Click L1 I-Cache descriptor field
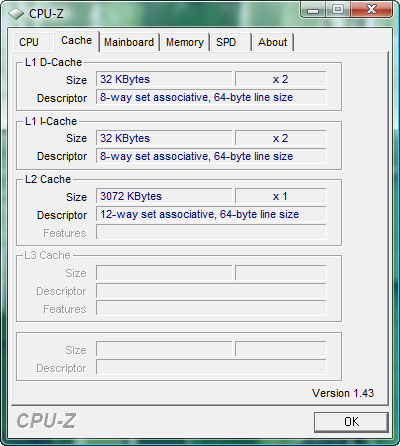Screen dimensions: 400x446 tap(211, 156)
